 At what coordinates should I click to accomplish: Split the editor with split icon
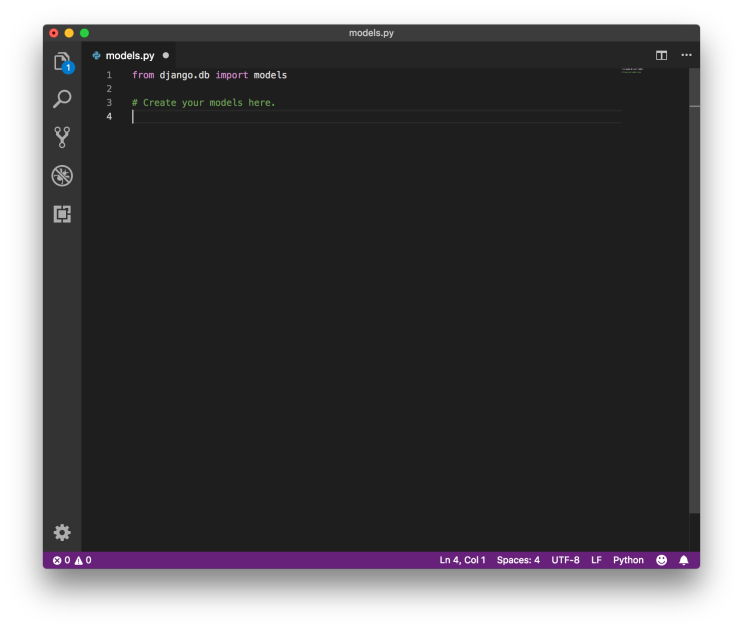(x=661, y=55)
